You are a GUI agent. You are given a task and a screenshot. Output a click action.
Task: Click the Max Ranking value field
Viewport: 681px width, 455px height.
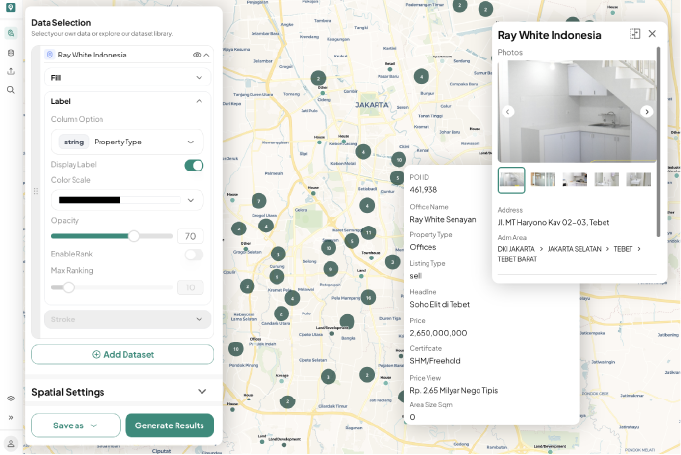190,287
